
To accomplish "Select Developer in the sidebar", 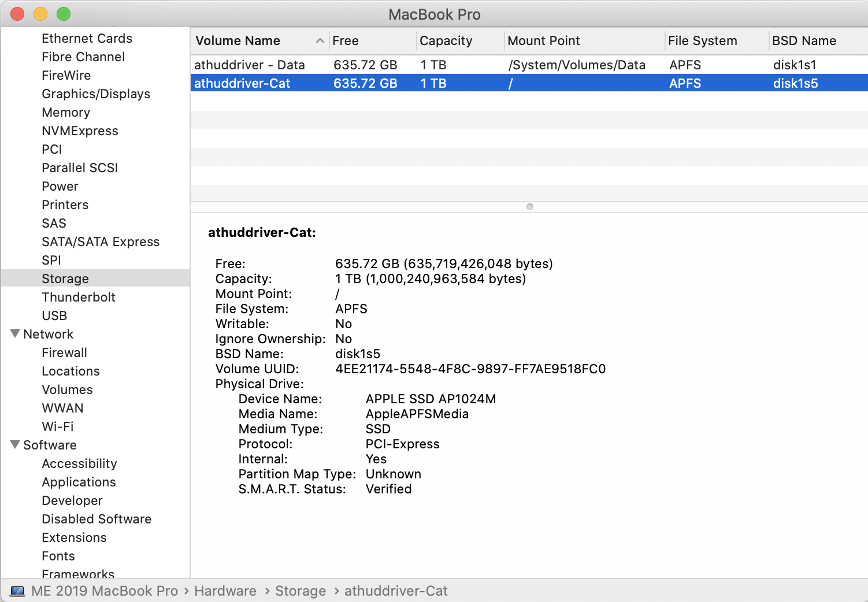I will [x=72, y=500].
